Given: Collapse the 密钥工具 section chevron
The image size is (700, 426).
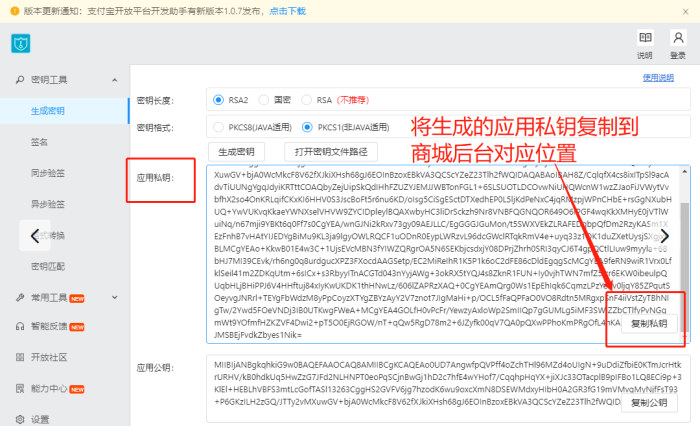Looking at the screenshot, I should pyautogui.click(x=115, y=80).
